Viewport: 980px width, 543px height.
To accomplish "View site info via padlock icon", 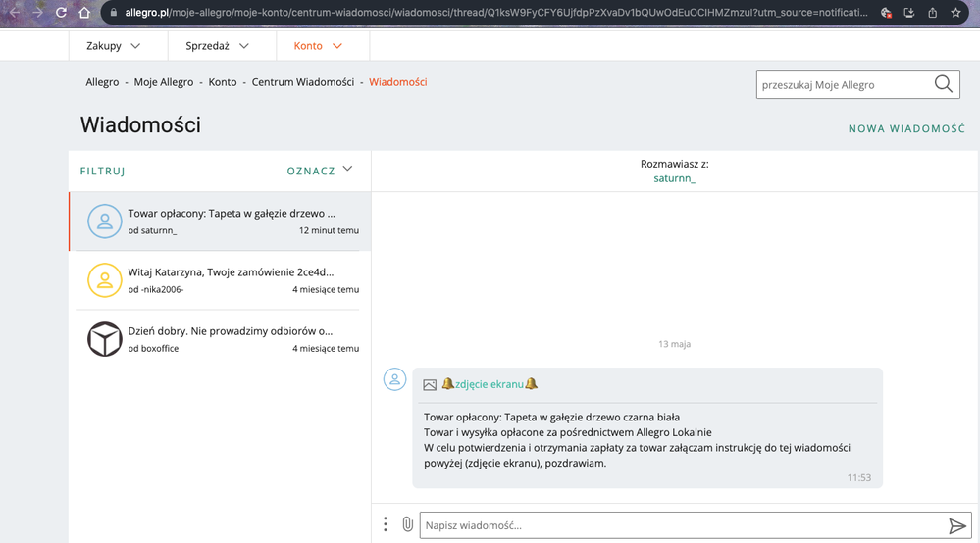I will pos(113,13).
